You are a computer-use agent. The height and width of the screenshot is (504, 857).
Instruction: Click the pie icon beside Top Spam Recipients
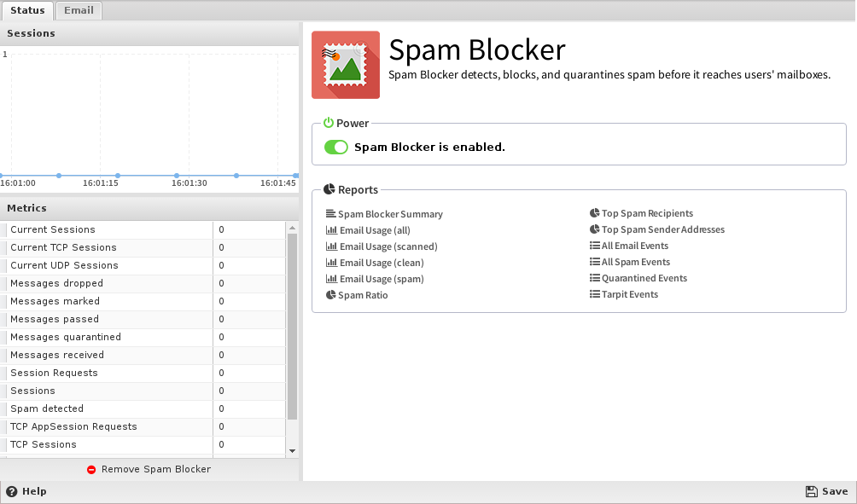(x=595, y=213)
